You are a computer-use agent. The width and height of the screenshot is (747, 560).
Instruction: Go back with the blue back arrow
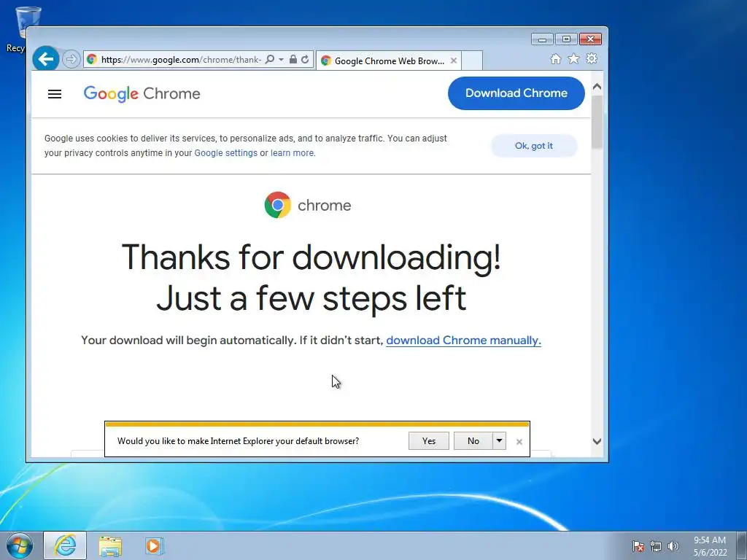(x=46, y=59)
